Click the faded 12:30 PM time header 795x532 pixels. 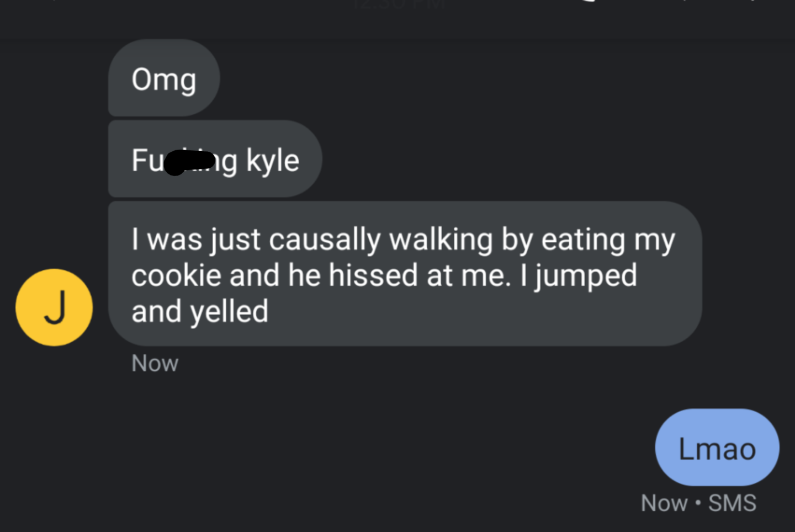pyautogui.click(x=399, y=6)
